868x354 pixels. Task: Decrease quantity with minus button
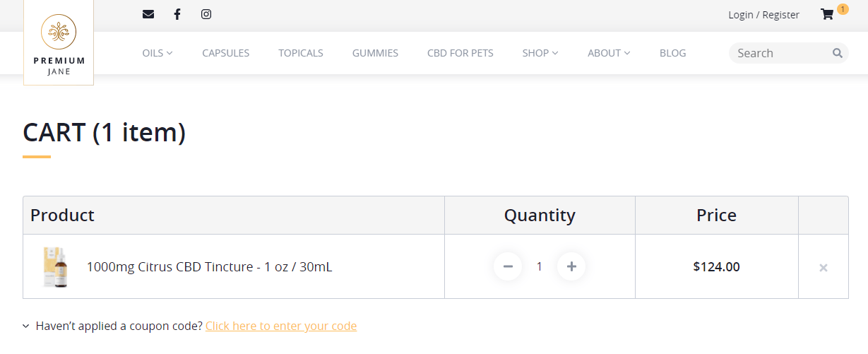[508, 266]
